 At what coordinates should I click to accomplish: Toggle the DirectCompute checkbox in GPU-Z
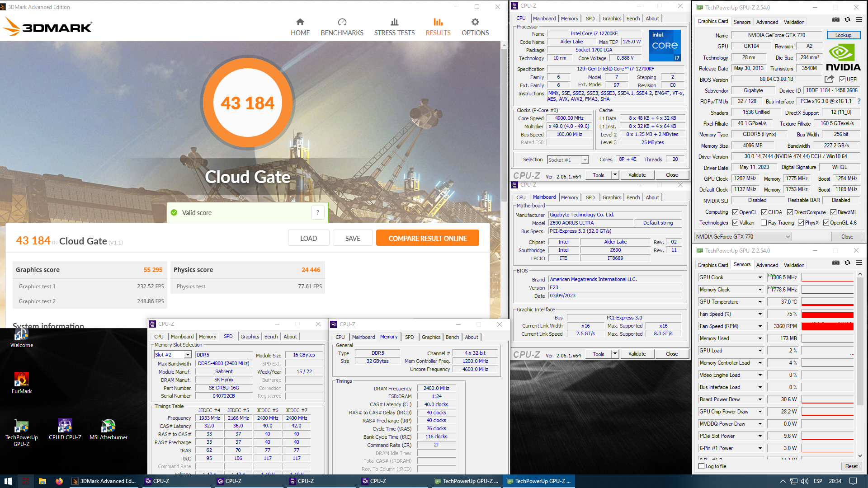point(790,212)
